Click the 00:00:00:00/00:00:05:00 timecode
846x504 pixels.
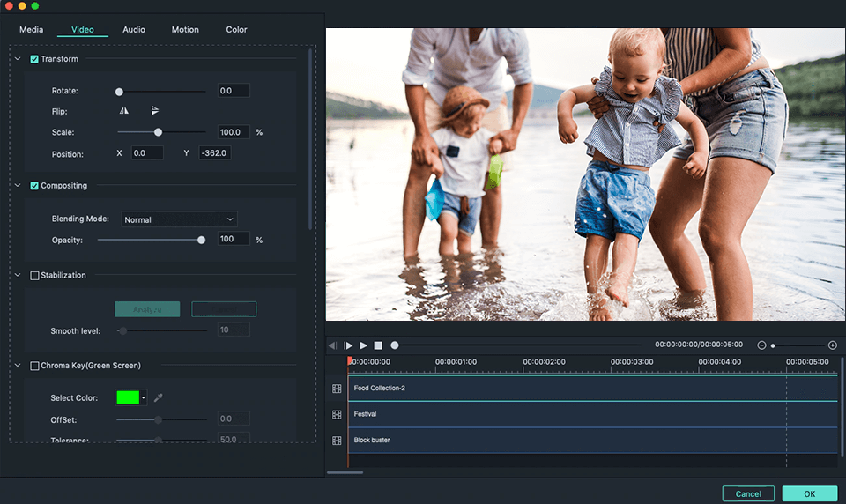click(699, 345)
